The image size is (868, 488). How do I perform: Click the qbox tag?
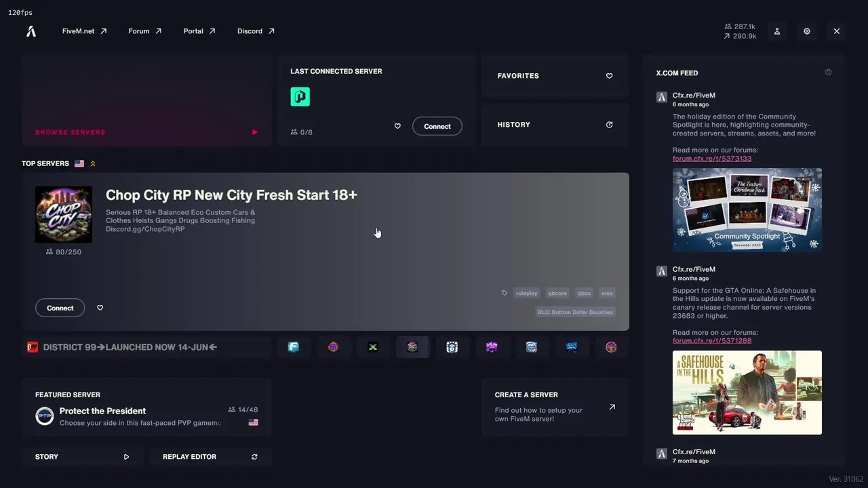[584, 293]
